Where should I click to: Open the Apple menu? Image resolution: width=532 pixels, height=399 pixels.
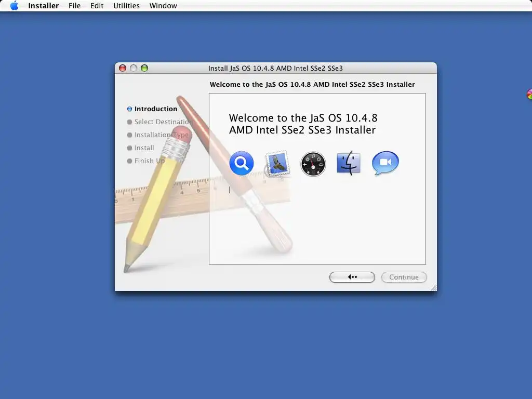click(x=14, y=5)
